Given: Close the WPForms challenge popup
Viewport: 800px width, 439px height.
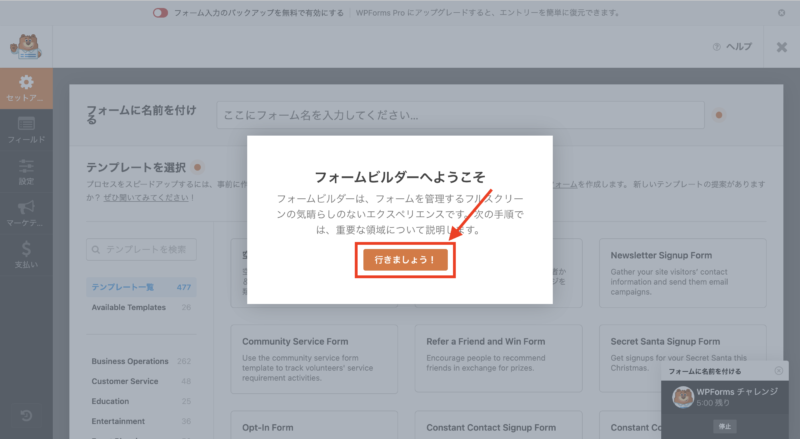Looking at the screenshot, I should coord(779,371).
